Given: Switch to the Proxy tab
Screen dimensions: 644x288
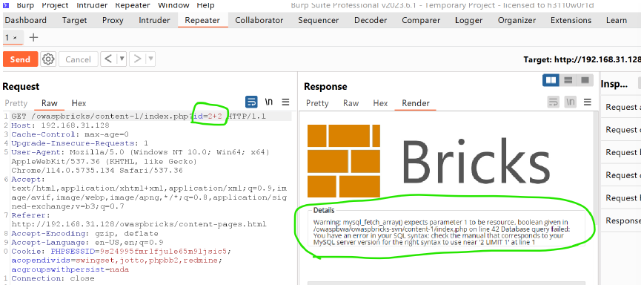Looking at the screenshot, I should [113, 20].
